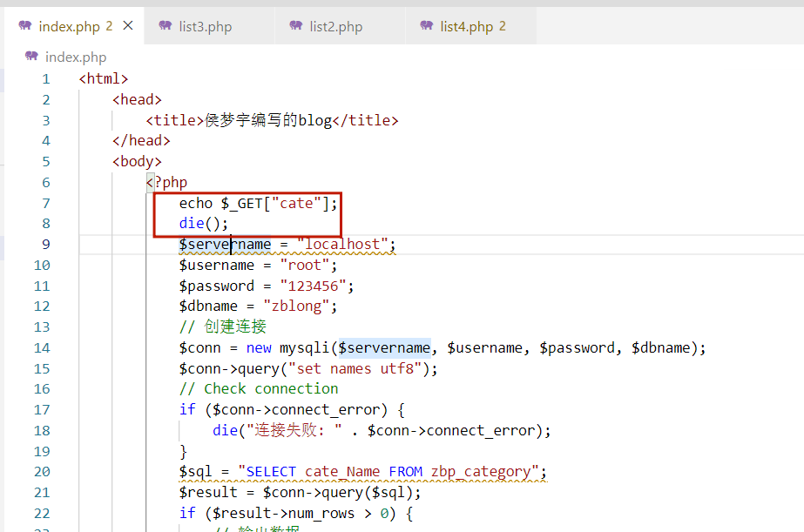Click the $result = $conn->query($sql) line
Viewport: 804px width, 532px height.
point(300,493)
